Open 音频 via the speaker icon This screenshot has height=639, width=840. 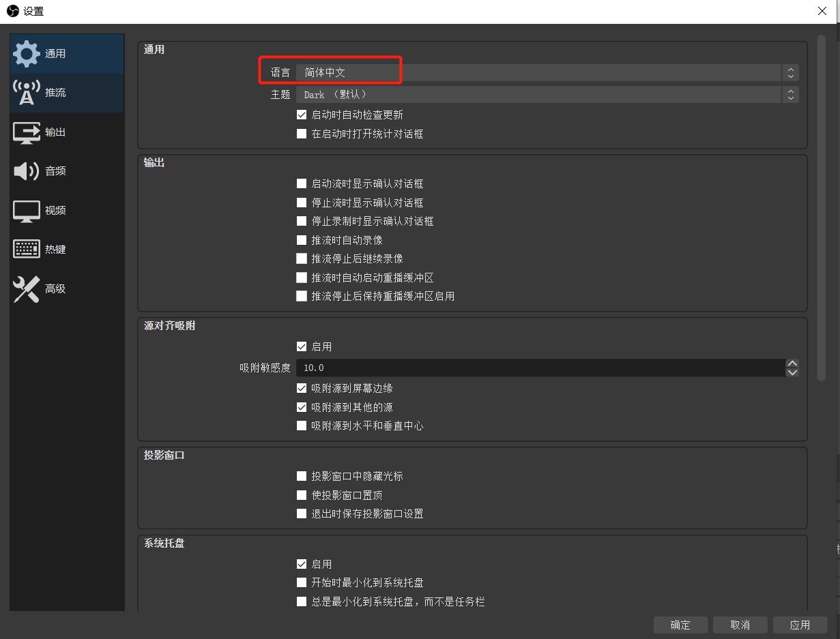26,171
